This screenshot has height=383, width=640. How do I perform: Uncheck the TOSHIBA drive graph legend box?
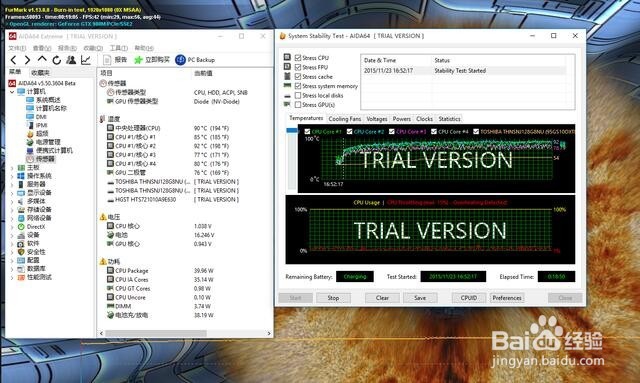click(x=476, y=131)
